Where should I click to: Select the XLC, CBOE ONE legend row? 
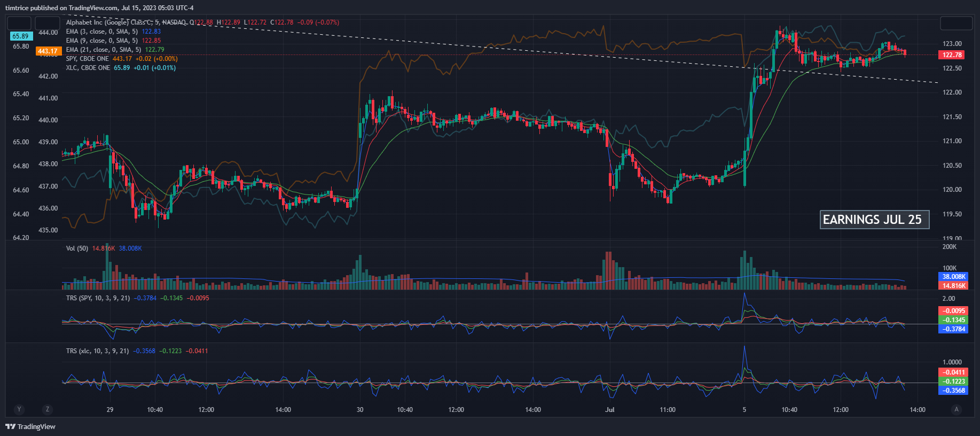[x=121, y=68]
